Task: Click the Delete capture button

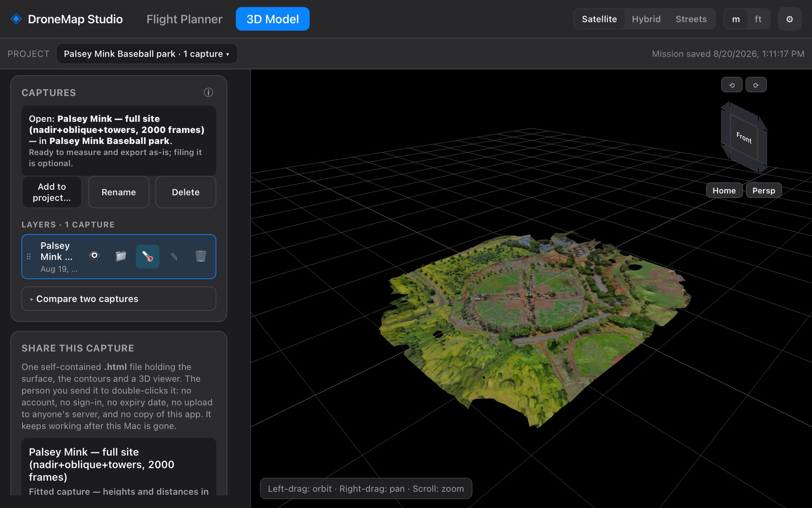Action: pyautogui.click(x=186, y=192)
